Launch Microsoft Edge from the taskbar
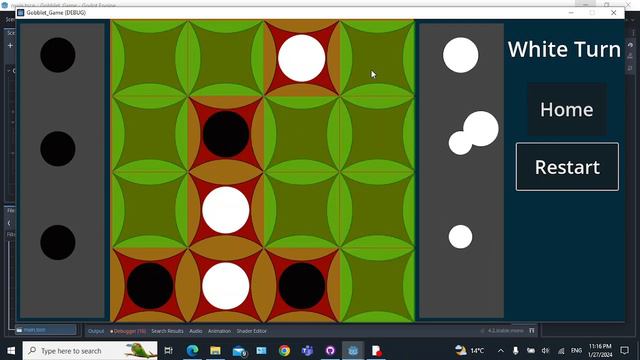Viewport: 640px width, 360px height. [192, 351]
